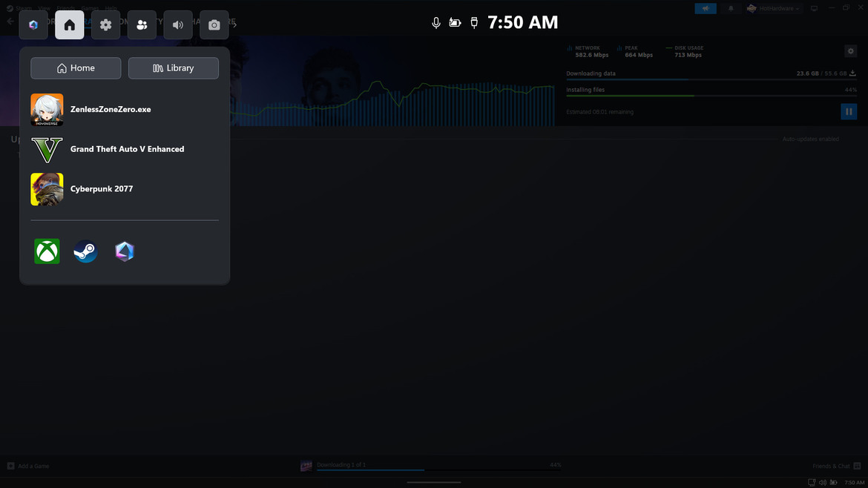Select the Home tab in the panel
The width and height of the screenshot is (868, 488).
[x=76, y=68]
